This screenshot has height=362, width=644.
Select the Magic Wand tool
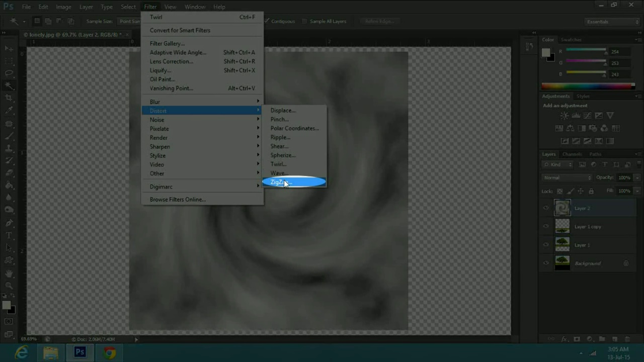(9, 86)
